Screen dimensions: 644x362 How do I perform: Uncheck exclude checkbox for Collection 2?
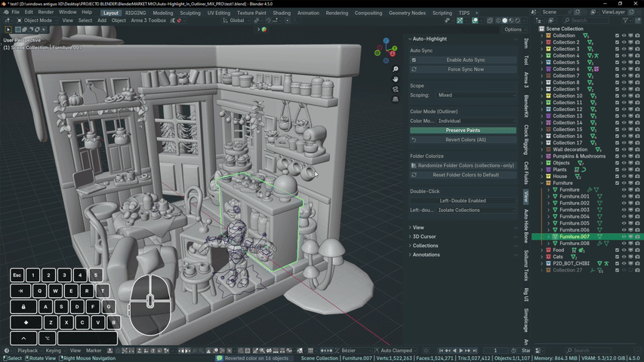click(x=617, y=42)
